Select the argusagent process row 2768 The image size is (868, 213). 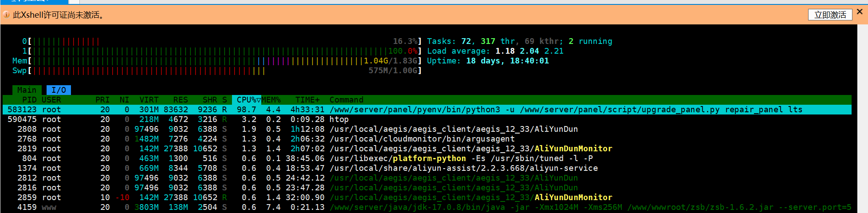[x=427, y=139]
